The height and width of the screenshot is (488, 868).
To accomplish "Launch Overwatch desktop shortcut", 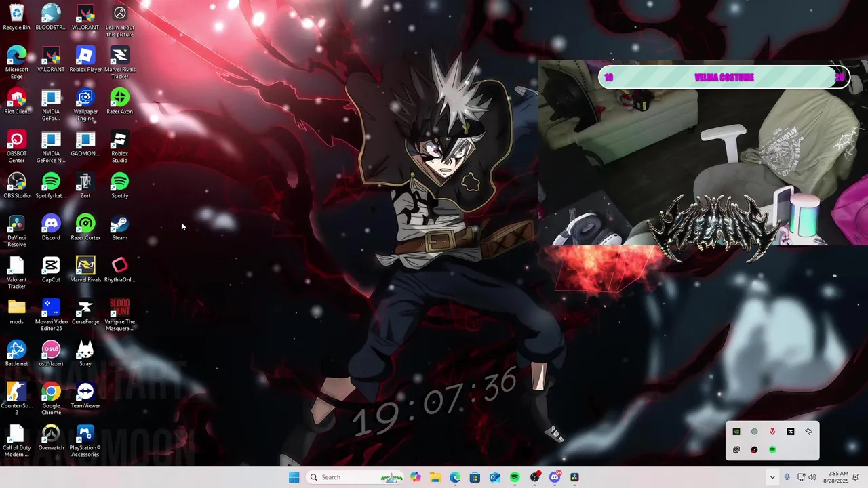I will 51,438.
